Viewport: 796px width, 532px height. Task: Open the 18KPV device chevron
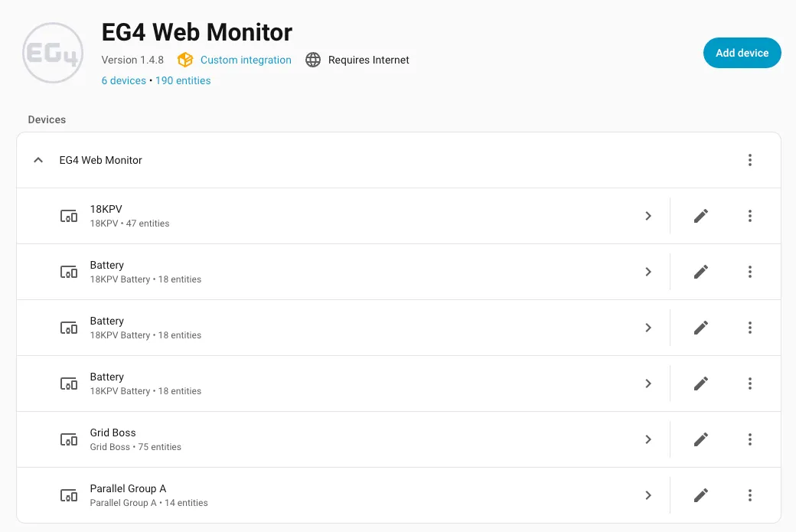pos(648,216)
